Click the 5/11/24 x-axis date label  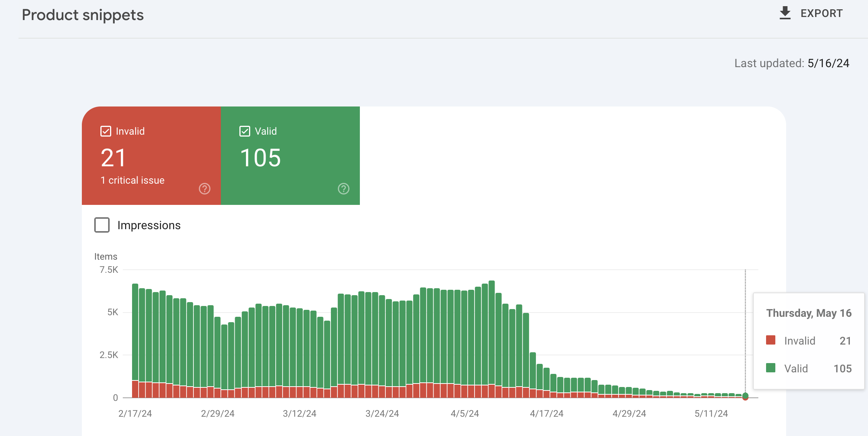tap(711, 414)
